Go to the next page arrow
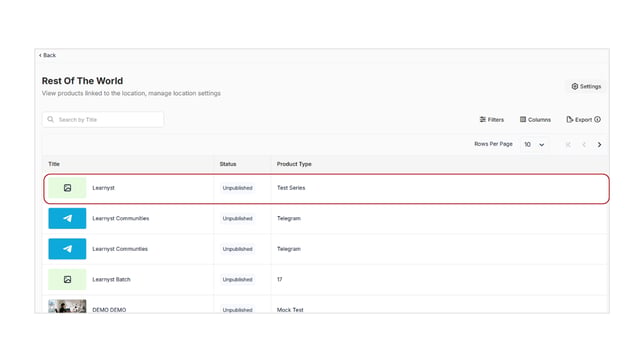Viewport: 644px width, 362px height. coord(600,145)
